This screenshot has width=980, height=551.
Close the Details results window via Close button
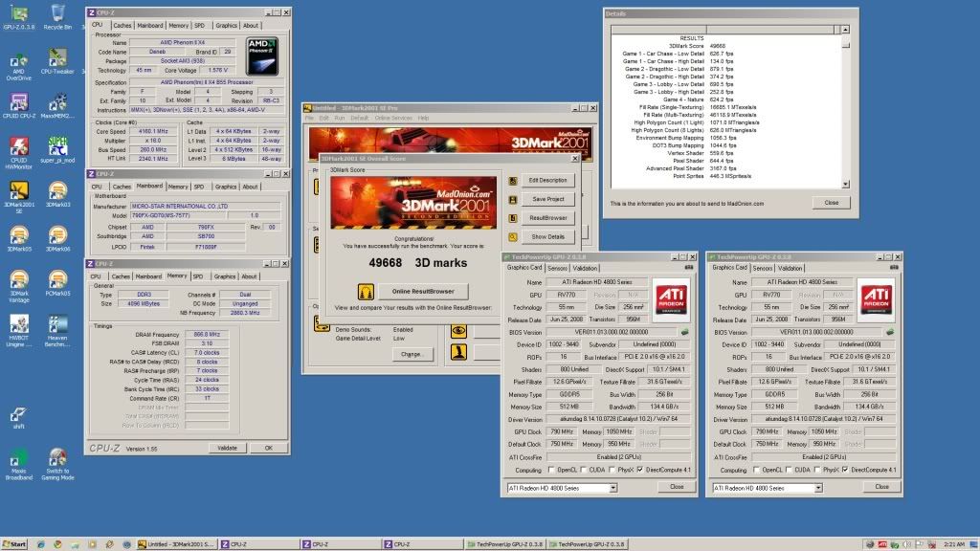pyautogui.click(x=832, y=203)
